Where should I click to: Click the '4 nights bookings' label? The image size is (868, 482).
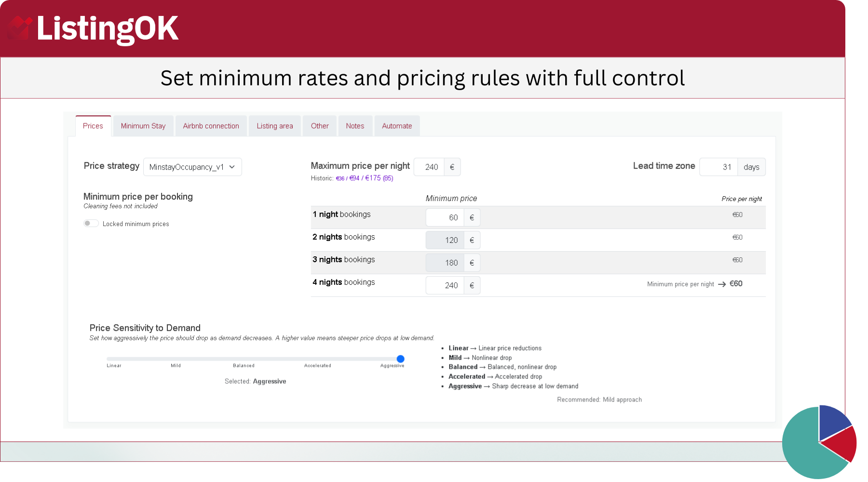coord(343,282)
